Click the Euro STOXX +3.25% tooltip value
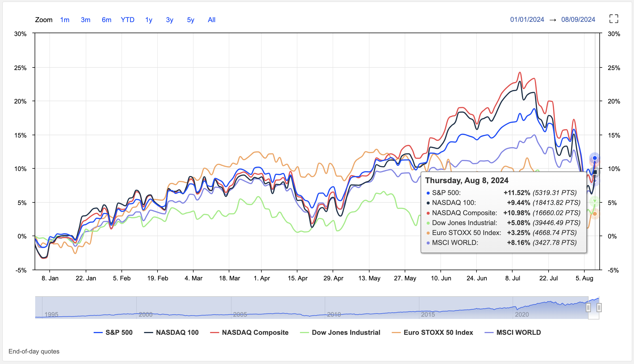The width and height of the screenshot is (634, 364). coord(518,233)
